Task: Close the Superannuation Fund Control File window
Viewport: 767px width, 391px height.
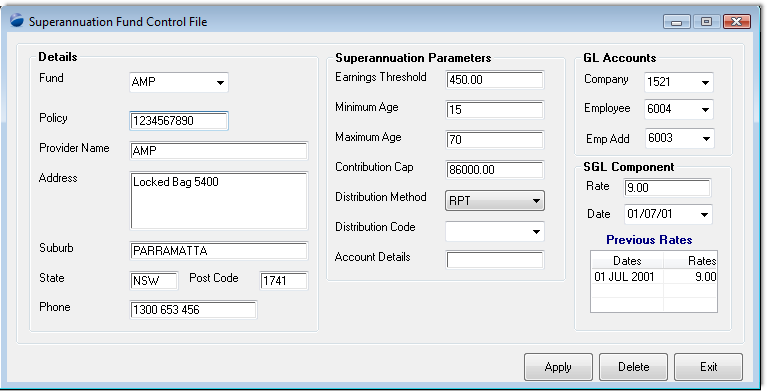Action: pyautogui.click(x=737, y=22)
